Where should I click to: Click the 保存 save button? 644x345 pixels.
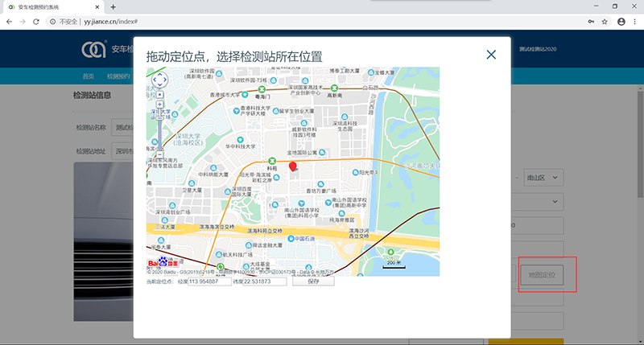313,281
